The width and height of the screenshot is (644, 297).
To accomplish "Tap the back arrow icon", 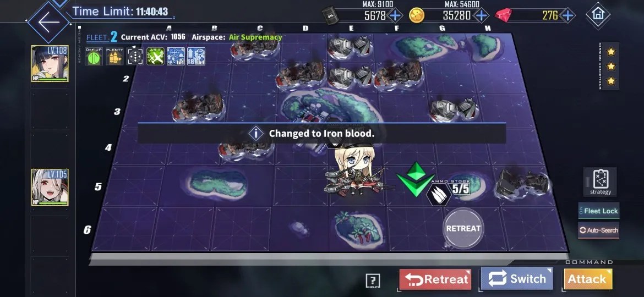I will coord(49,21).
